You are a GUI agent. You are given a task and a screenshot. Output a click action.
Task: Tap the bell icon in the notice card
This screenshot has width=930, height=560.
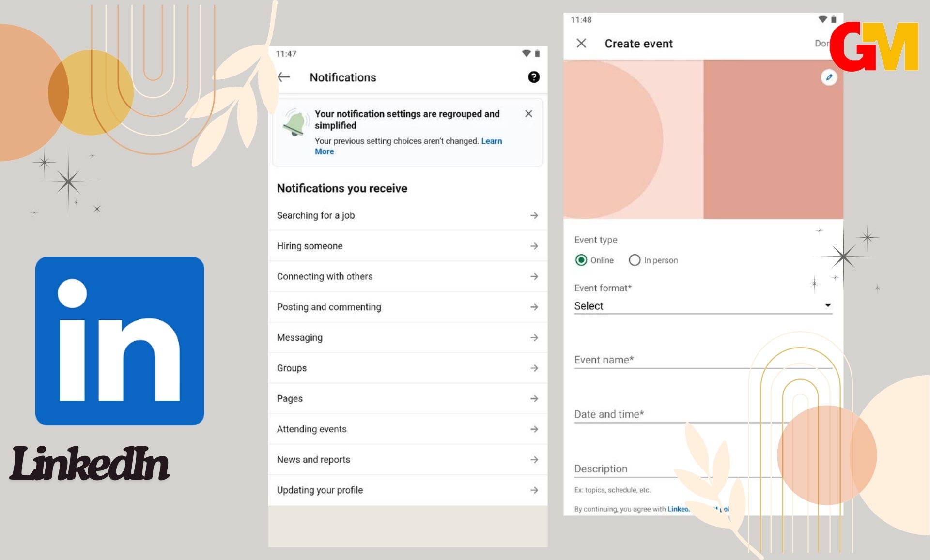pos(295,122)
